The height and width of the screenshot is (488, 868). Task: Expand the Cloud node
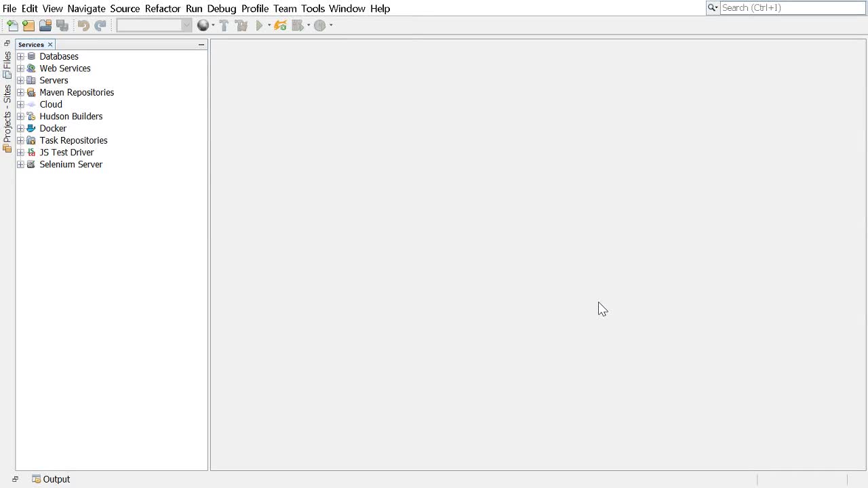tap(20, 104)
